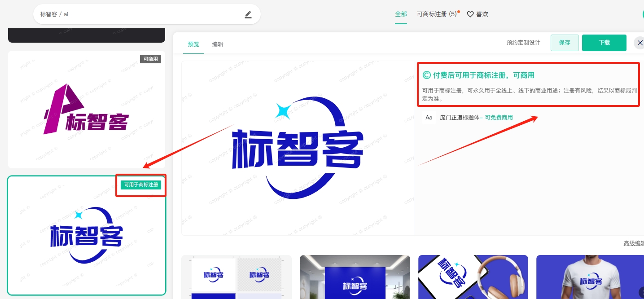Select the 预览 tab

pos(193,44)
